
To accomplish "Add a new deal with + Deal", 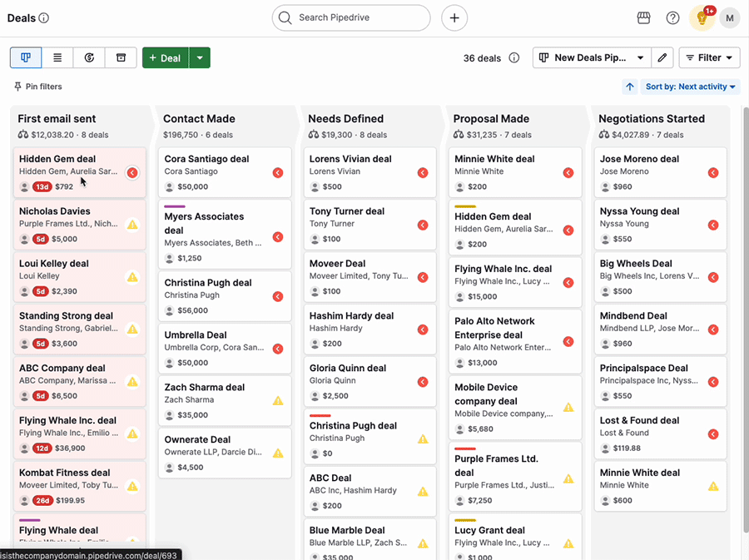I will [x=166, y=57].
